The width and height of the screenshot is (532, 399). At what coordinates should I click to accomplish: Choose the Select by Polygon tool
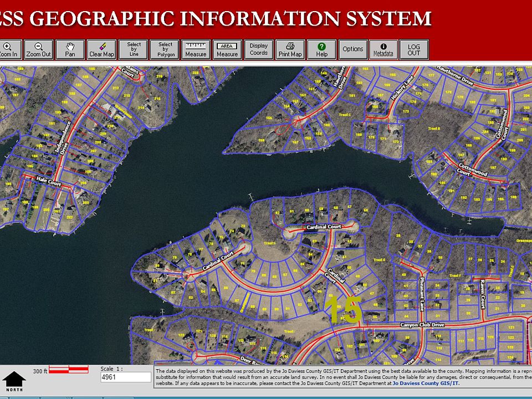(165, 49)
